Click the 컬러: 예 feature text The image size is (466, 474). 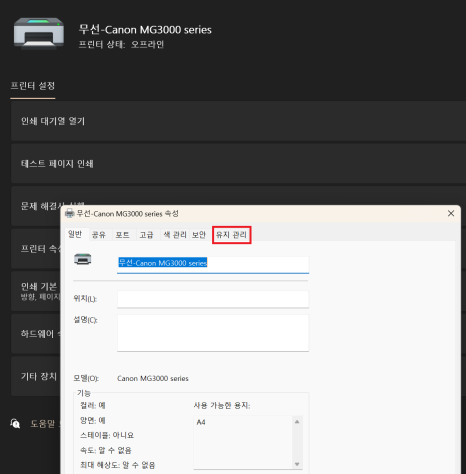(x=93, y=405)
